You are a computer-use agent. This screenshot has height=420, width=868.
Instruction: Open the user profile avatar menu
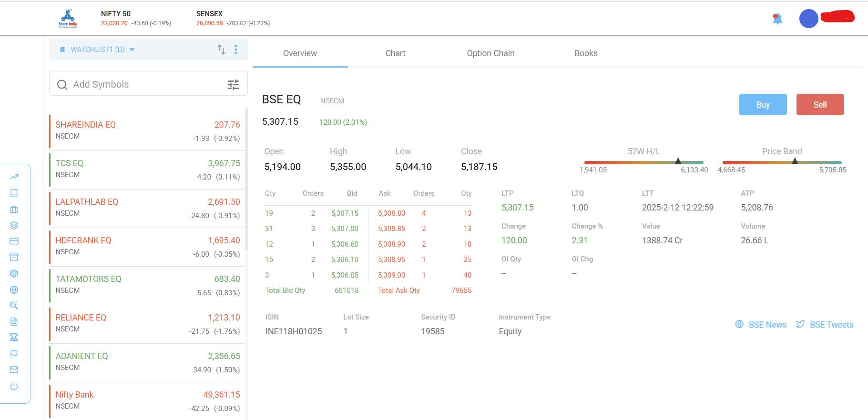click(808, 19)
